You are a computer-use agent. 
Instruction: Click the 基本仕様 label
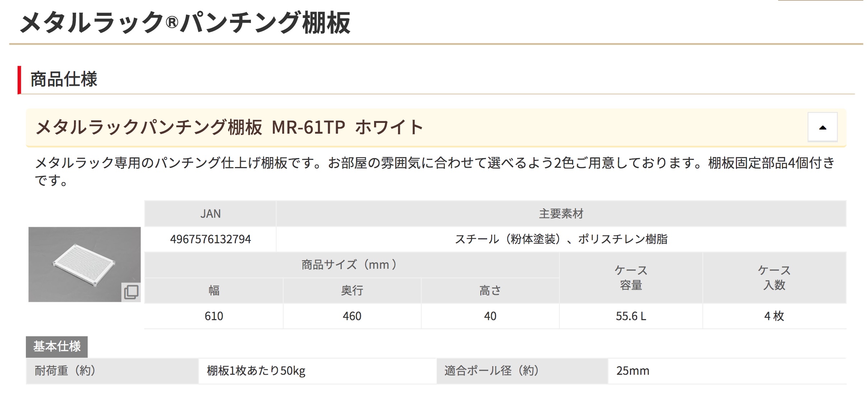pos(57,346)
